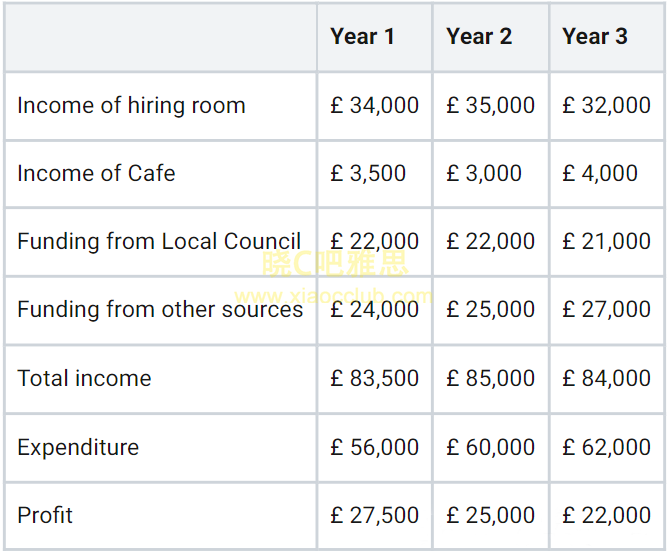Select the 'Income of hiring room' row label
Screen dimensions: 669x553
[131, 106]
